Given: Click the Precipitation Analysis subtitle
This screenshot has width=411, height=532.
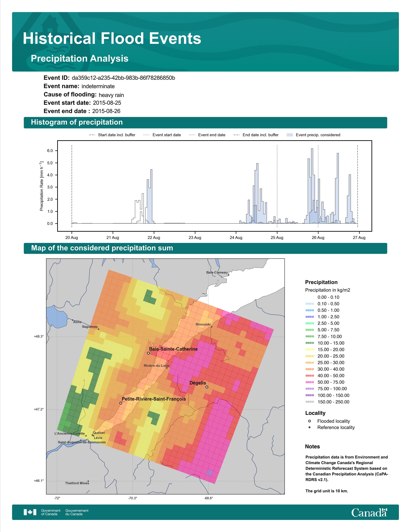Looking at the screenshot, I should coord(80,59).
